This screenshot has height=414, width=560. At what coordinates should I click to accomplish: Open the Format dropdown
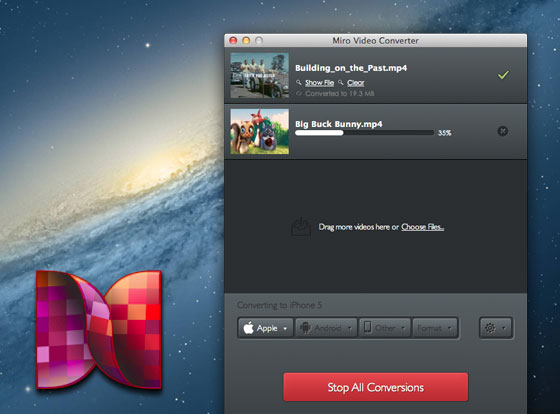tap(435, 328)
